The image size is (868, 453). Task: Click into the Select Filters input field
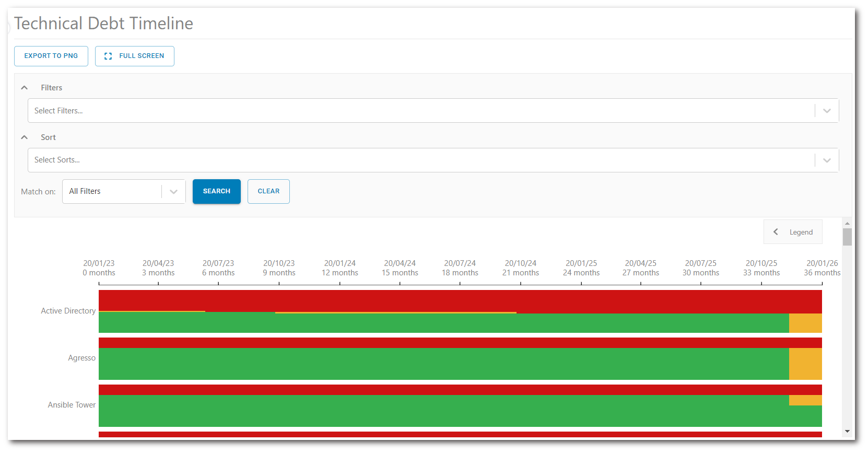(418, 111)
